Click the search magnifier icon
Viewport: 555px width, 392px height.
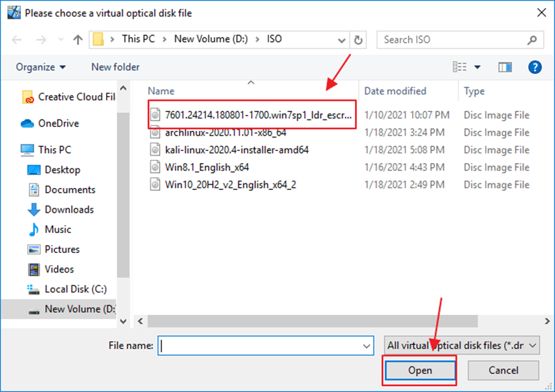(x=532, y=40)
